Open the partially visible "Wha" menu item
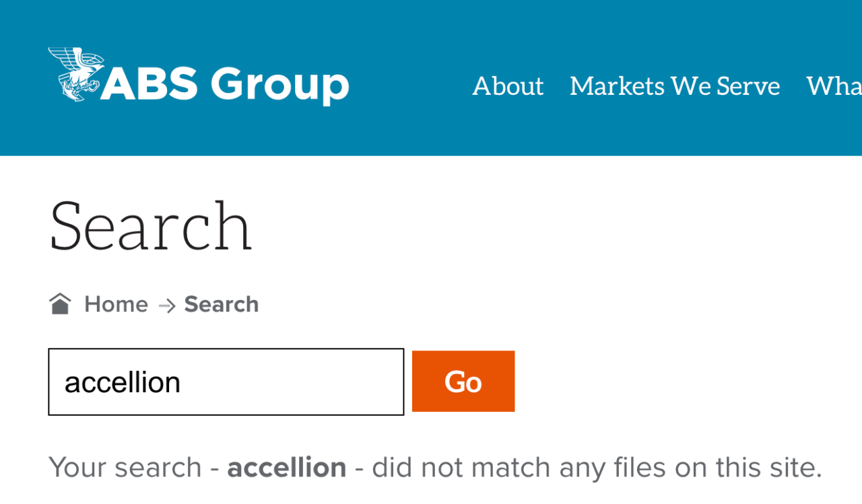862x504 pixels. tap(834, 86)
